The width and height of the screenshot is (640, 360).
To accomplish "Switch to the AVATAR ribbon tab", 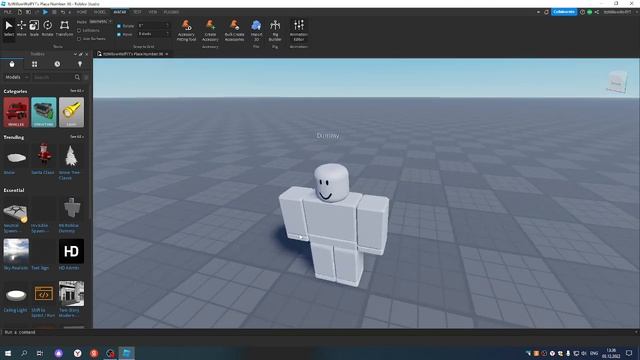I will pos(120,12).
